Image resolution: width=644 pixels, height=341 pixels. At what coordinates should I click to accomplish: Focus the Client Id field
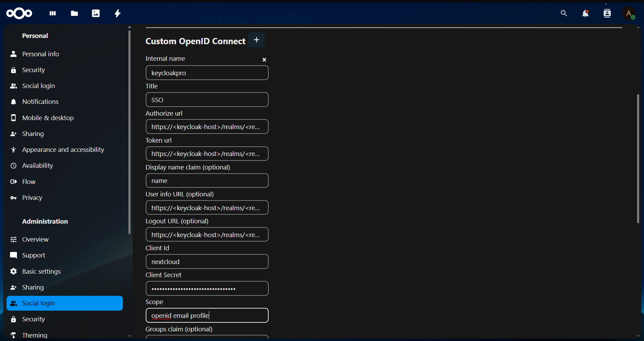[x=207, y=262]
